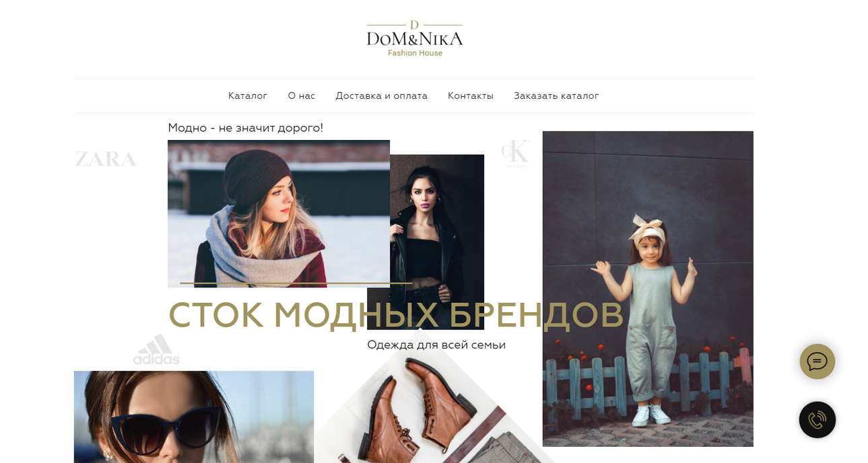868x463 pixels.
Task: Click the Fashion House tagline under logo
Action: coord(415,53)
